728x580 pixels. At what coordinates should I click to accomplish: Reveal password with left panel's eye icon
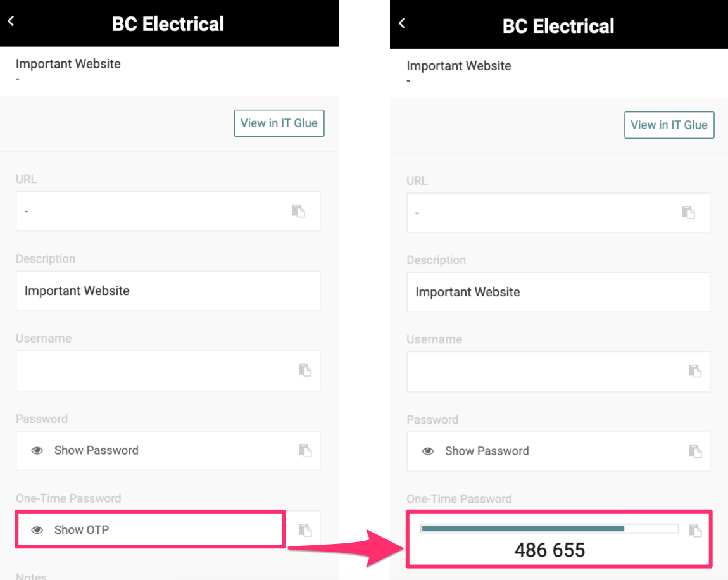pos(37,450)
